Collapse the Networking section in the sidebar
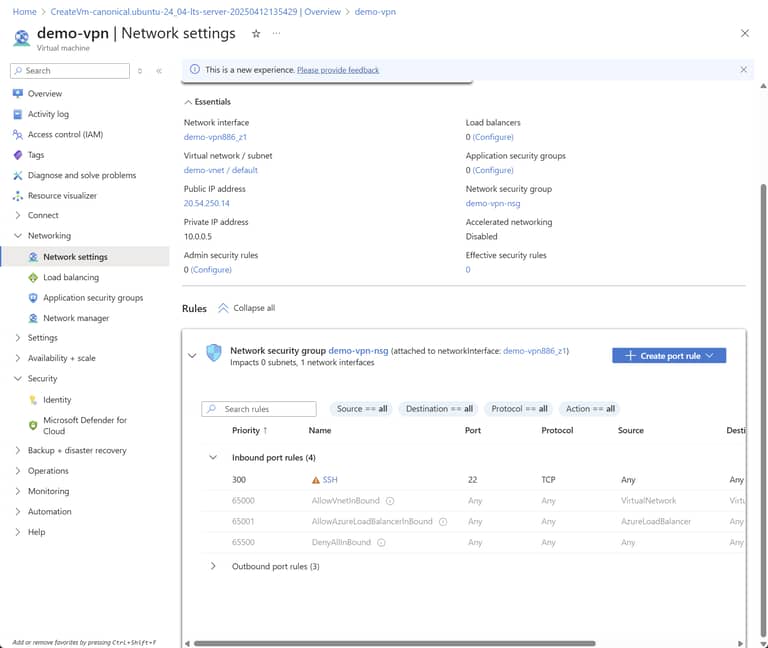 tap(18, 236)
